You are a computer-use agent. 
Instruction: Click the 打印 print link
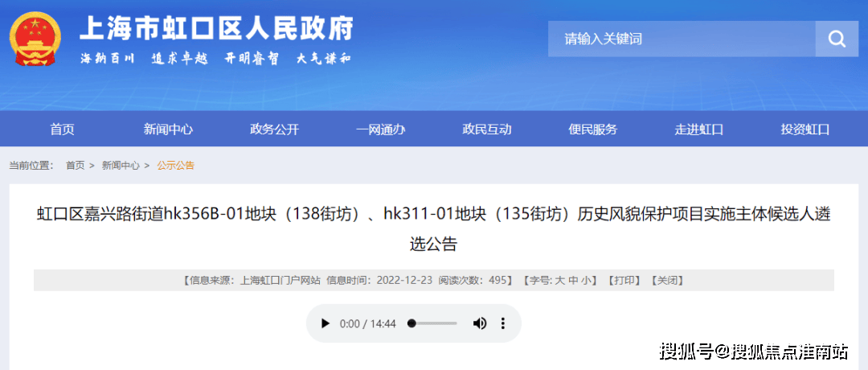624,281
